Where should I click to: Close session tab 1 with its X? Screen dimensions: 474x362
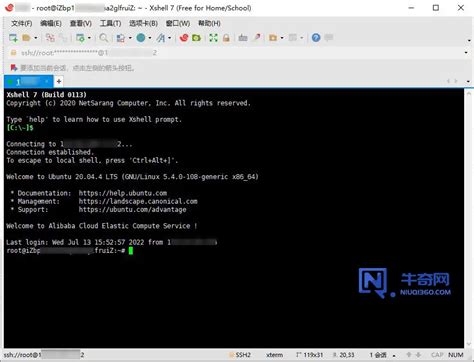pyautogui.click(x=47, y=81)
